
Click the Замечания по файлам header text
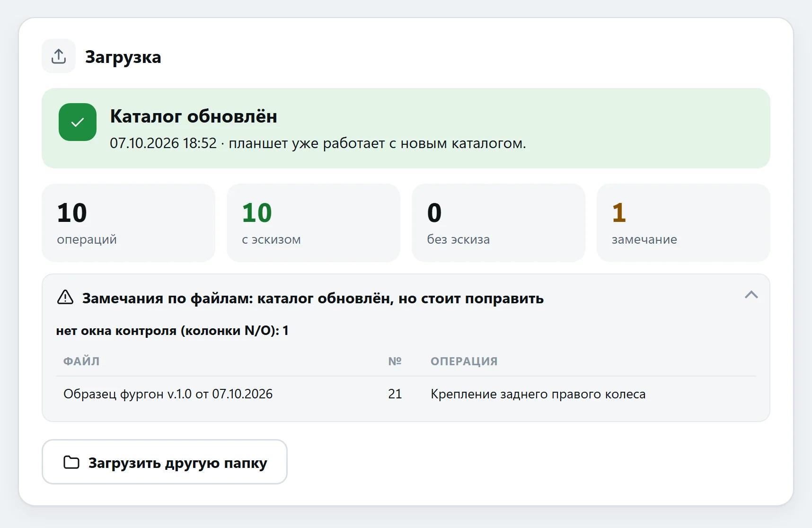pos(313,299)
